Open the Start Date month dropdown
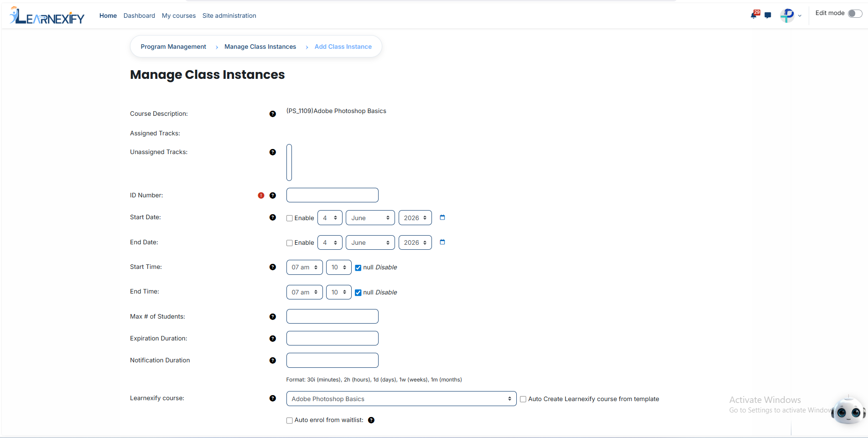868x438 pixels. pos(370,218)
